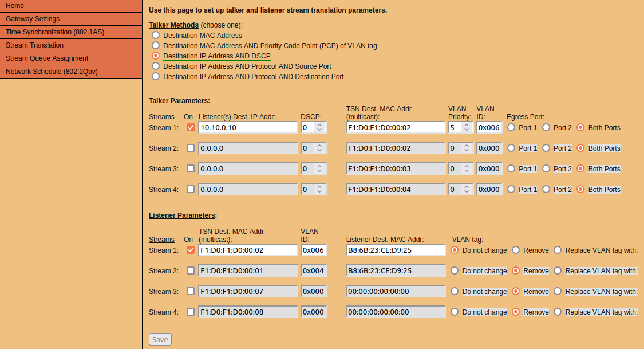Screen dimensions: 644x349
Task: Select Replace VLAN tag for listener Stream 1
Action: coord(558,250)
